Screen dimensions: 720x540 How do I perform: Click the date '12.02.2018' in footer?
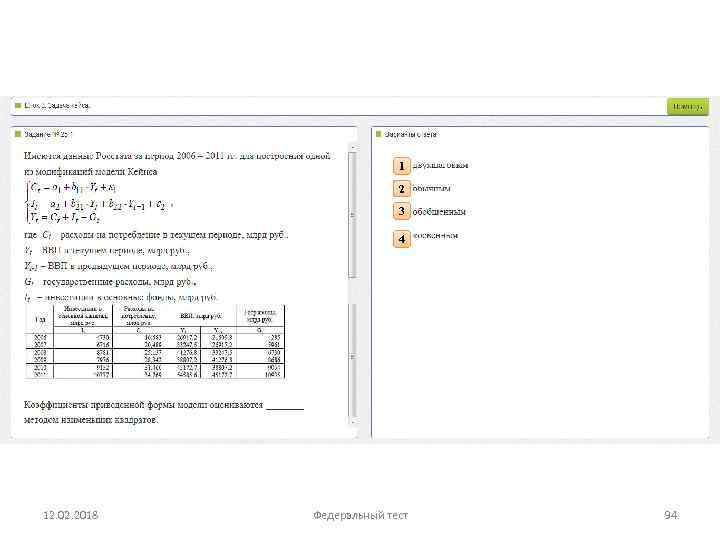(x=70, y=515)
